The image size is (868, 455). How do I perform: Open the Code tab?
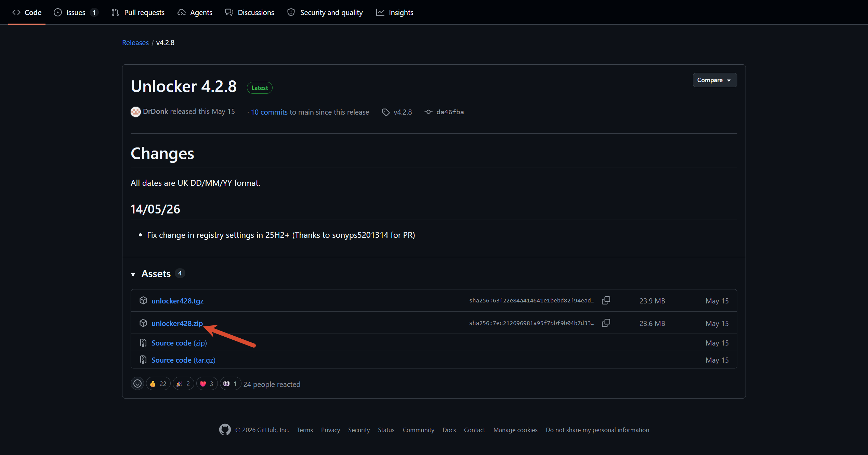[x=27, y=12]
